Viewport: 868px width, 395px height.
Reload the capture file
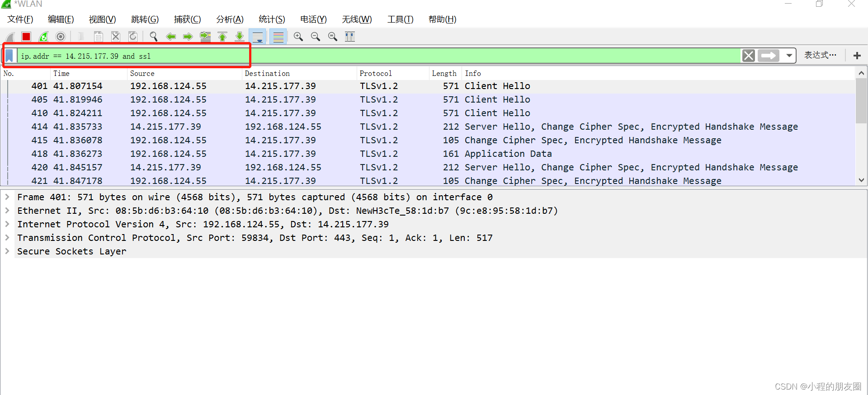pos(133,37)
